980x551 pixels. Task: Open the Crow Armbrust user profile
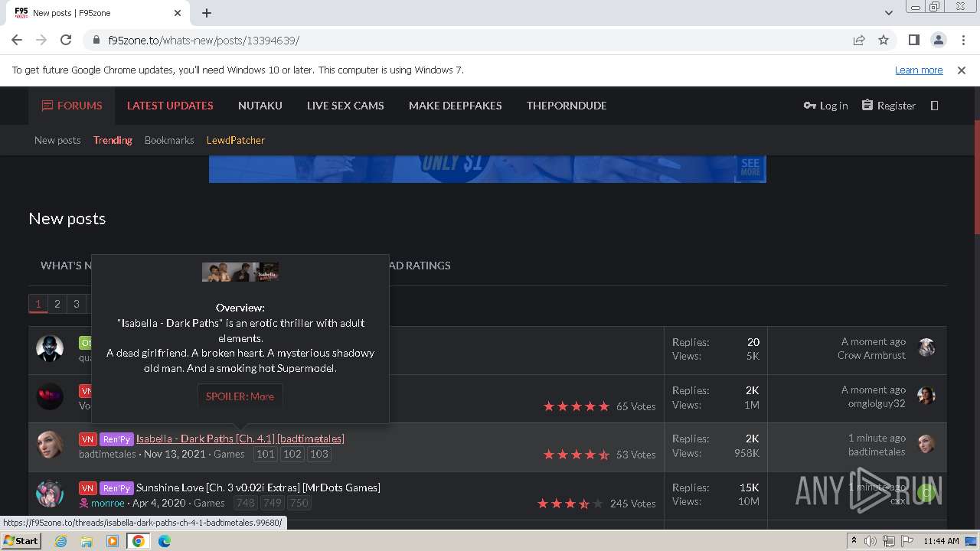tap(871, 356)
